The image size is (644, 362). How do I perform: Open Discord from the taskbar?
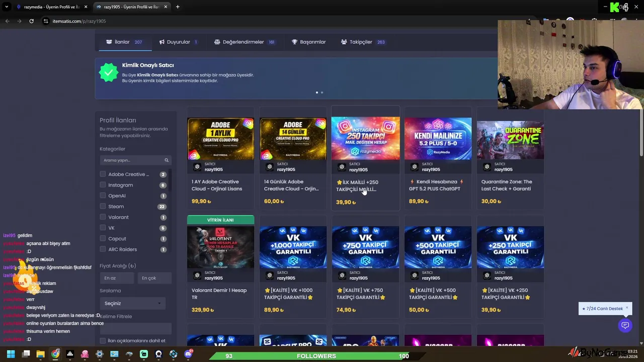188,354
